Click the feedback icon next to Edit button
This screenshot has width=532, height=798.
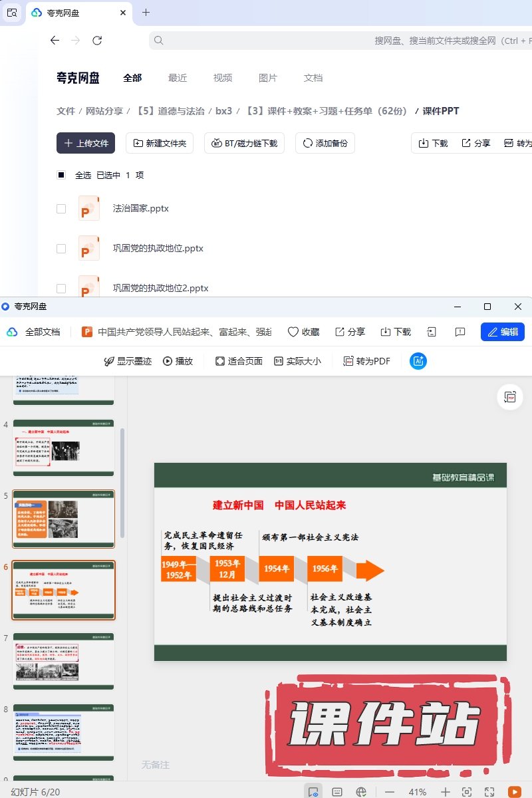[460, 332]
